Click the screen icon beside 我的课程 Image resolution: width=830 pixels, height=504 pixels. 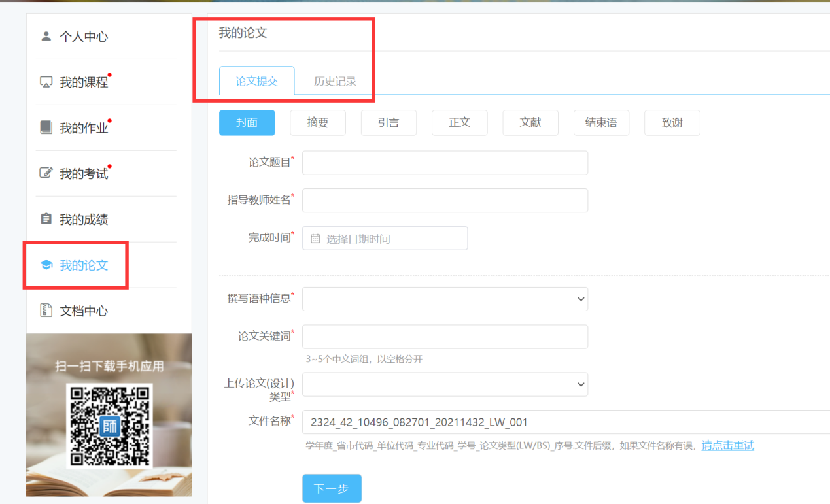(46, 82)
